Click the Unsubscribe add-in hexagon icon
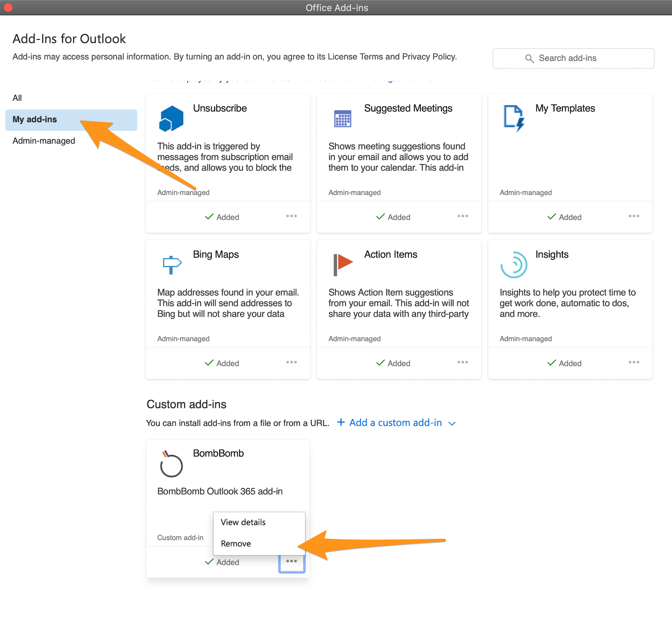 coord(171,118)
